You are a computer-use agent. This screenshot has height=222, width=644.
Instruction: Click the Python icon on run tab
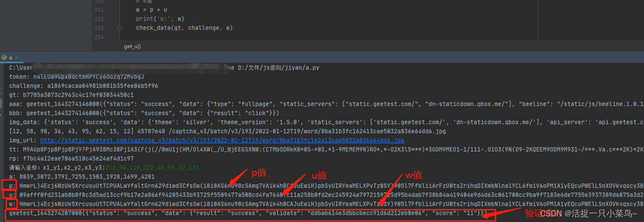pos(4,58)
